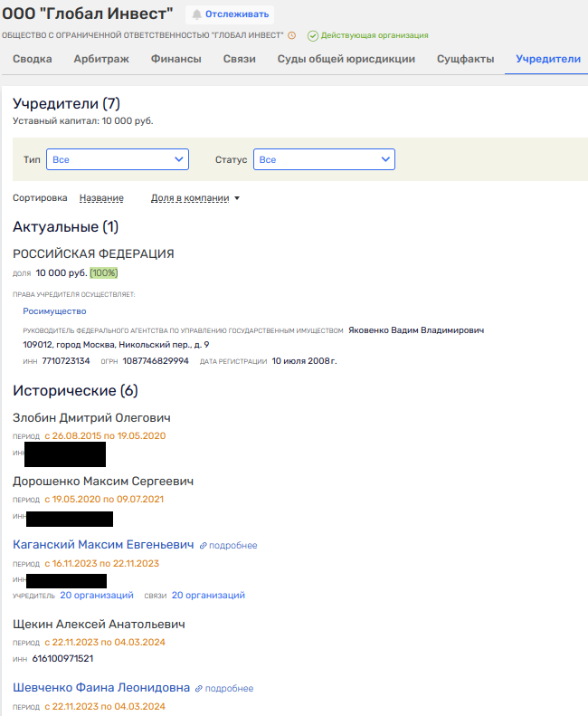
Task: Click ИНН value 7710723134
Action: tap(66, 361)
